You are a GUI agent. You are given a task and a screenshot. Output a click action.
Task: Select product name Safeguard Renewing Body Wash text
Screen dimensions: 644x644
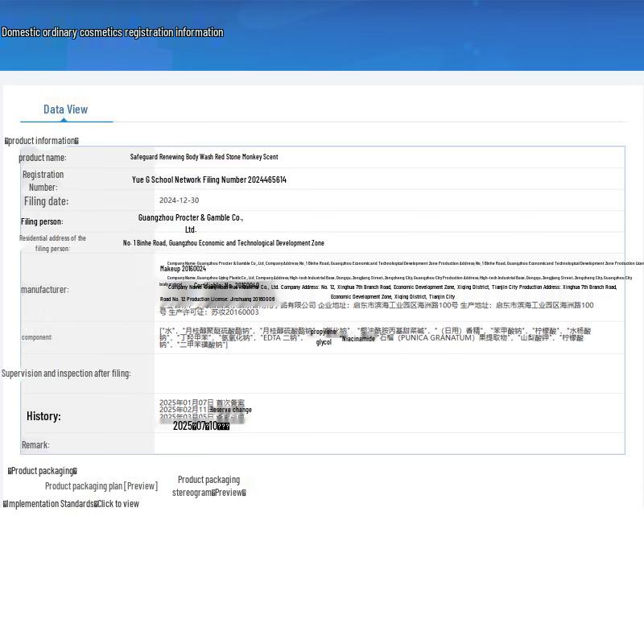tap(204, 157)
